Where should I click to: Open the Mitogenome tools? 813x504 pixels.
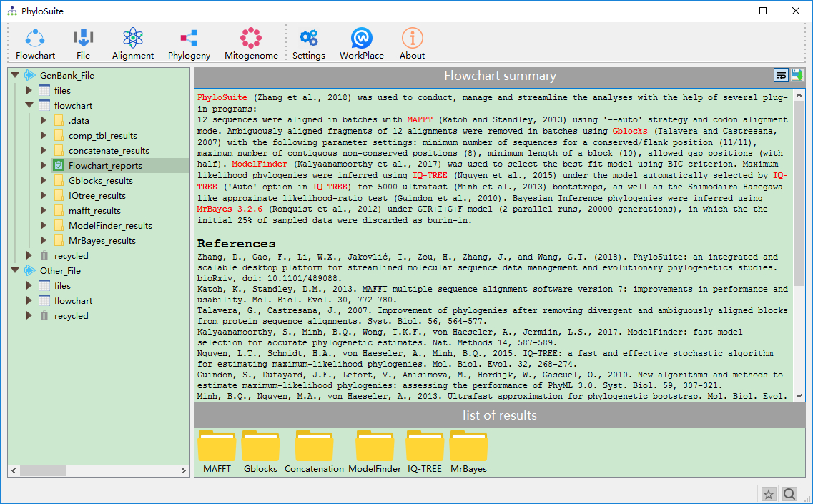[x=251, y=44]
